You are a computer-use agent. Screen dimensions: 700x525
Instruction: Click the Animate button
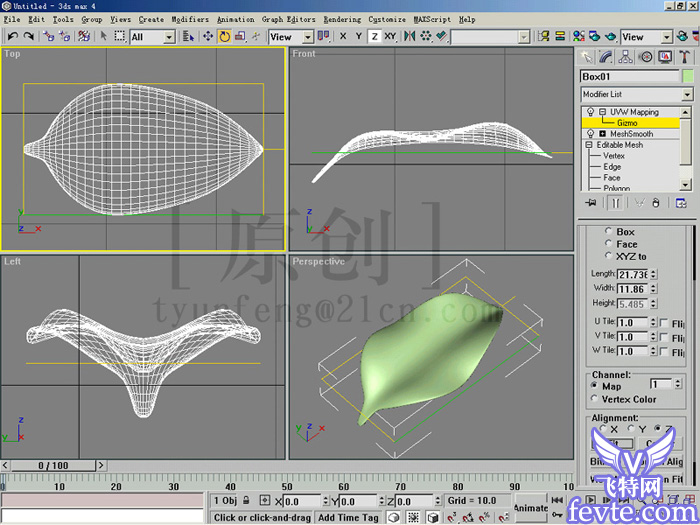click(530, 508)
